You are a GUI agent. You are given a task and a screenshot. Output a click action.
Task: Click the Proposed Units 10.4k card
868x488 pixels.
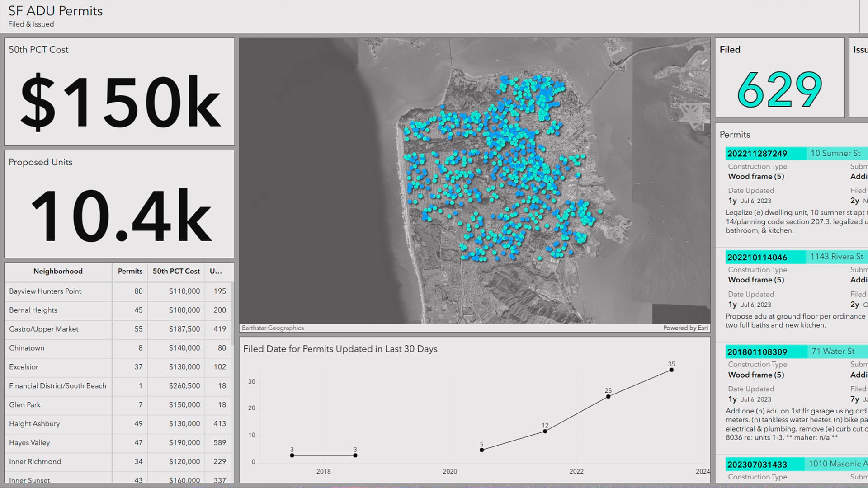tap(119, 204)
